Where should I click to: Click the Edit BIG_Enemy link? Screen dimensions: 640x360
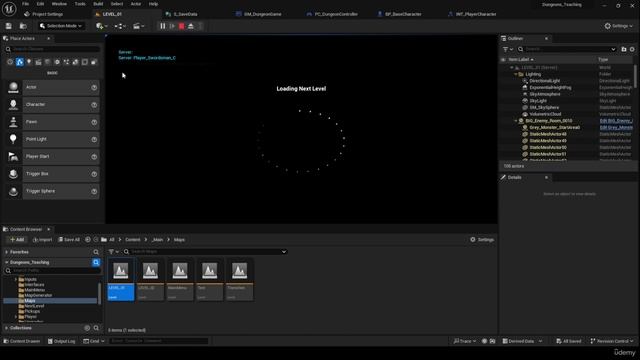coord(616,121)
